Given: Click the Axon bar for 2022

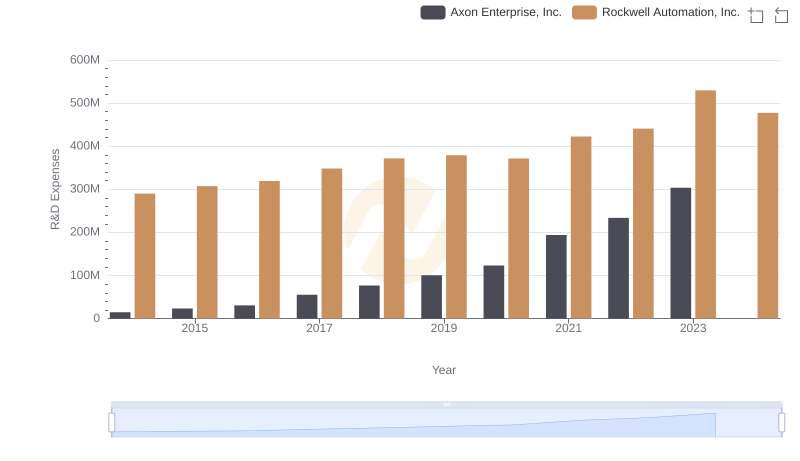Looking at the screenshot, I should pyautogui.click(x=618, y=268).
